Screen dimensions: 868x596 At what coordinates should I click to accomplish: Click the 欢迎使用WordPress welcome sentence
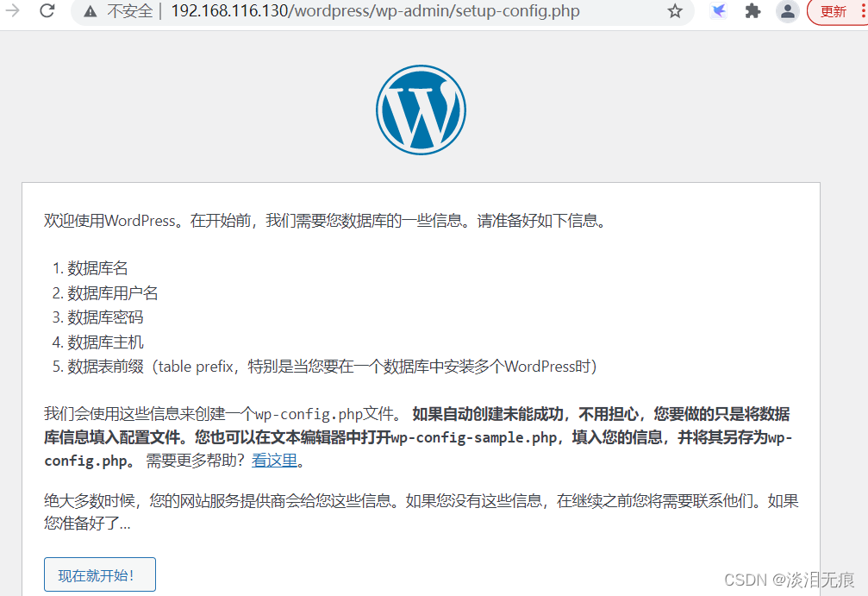click(326, 221)
